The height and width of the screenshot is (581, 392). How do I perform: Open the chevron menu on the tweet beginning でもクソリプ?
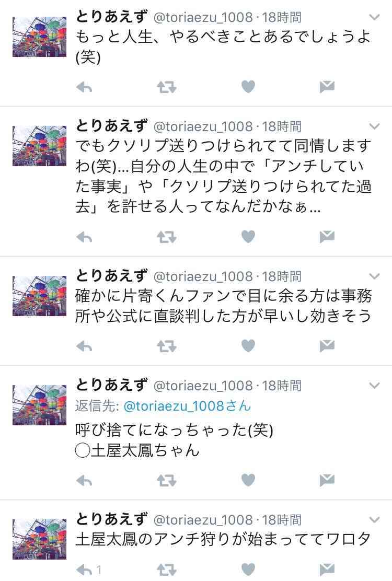pos(375,126)
